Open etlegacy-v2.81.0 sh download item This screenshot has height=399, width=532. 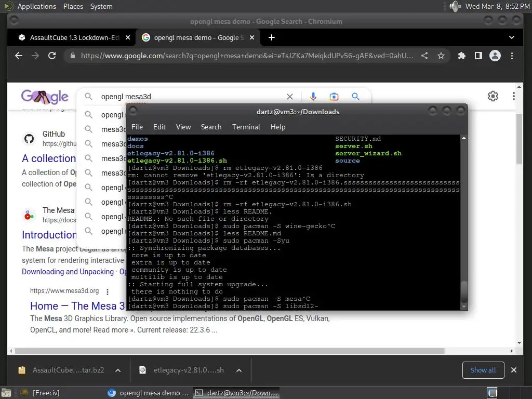click(x=182, y=370)
